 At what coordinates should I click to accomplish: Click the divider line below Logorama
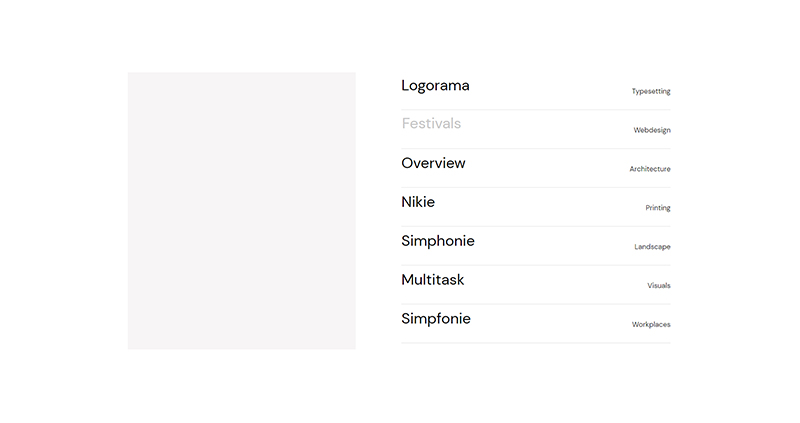[535, 110]
